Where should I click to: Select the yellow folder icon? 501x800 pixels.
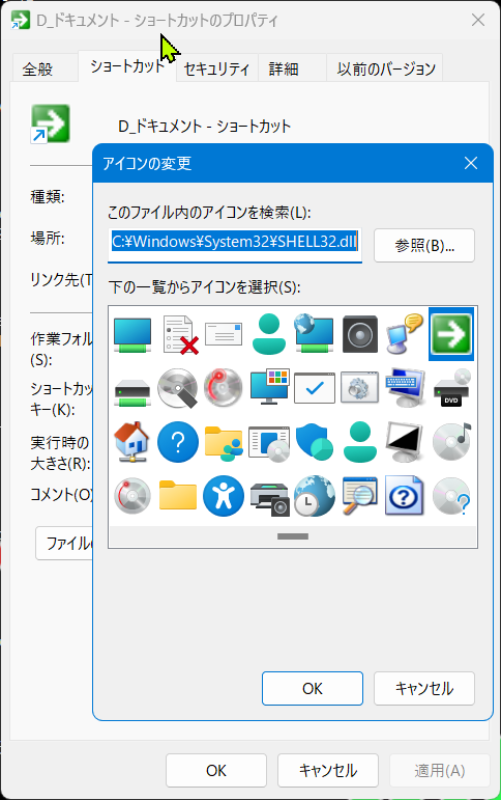[178, 495]
